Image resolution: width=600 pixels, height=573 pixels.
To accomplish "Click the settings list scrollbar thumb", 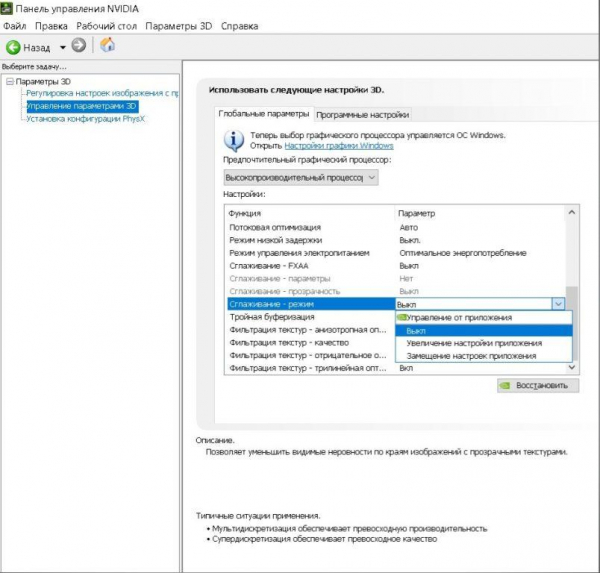I will pyautogui.click(x=572, y=323).
